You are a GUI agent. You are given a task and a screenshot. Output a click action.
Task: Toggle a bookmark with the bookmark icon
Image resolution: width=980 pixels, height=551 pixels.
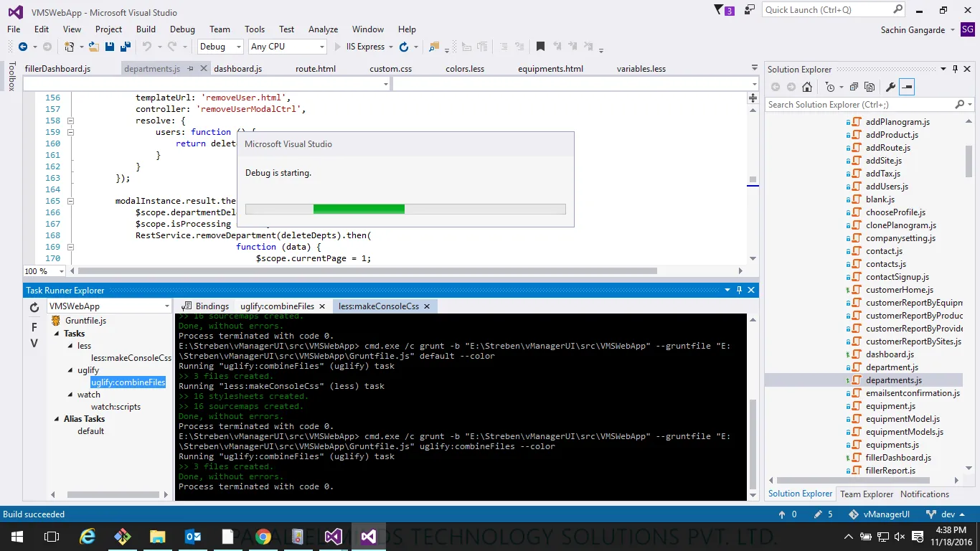tap(540, 47)
